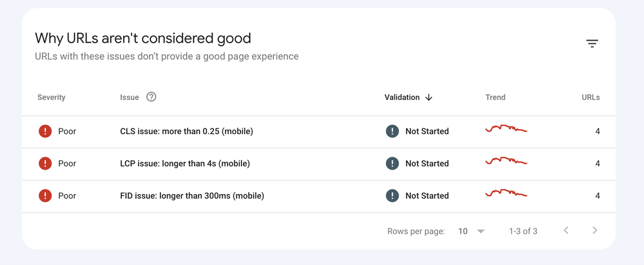
Task: Click the URLs column header
Action: 590,97
